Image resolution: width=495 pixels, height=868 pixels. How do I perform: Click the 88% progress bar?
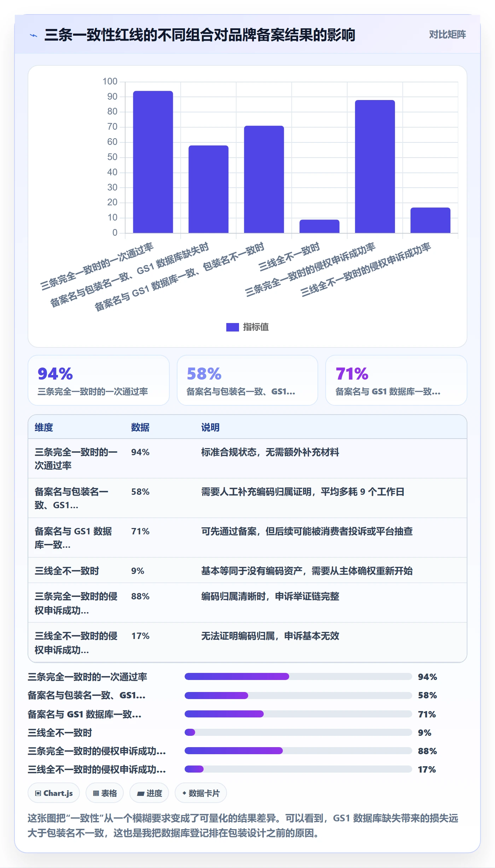pyautogui.click(x=298, y=751)
